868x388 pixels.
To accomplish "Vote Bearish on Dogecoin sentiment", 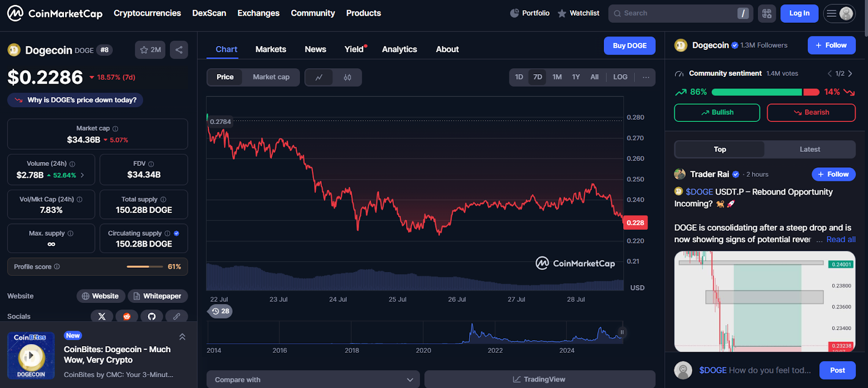I will 812,113.
